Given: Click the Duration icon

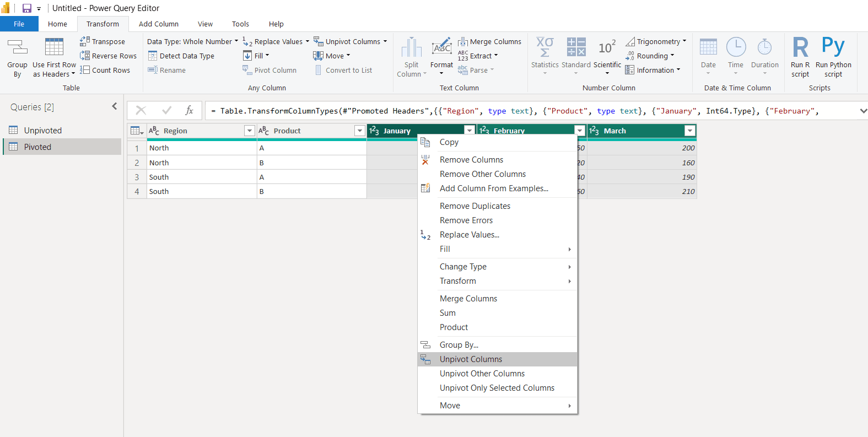Looking at the screenshot, I should [764, 47].
